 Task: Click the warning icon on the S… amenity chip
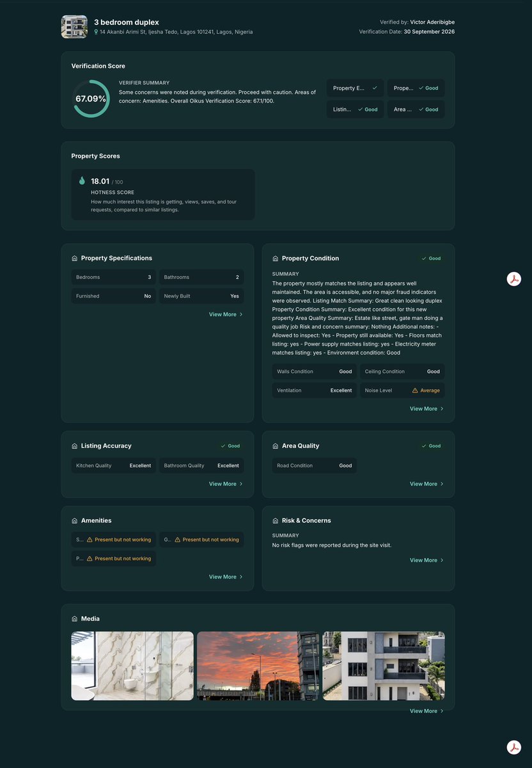pos(90,540)
